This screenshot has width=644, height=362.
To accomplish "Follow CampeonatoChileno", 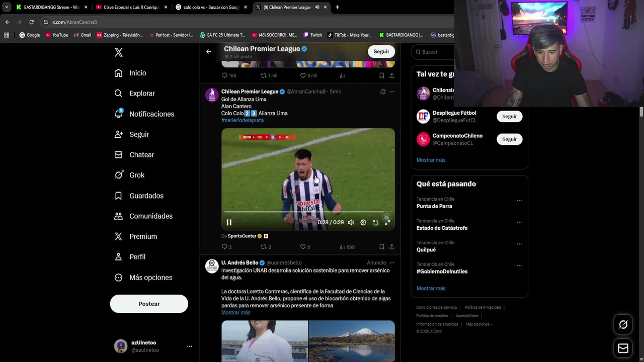I will pyautogui.click(x=509, y=139).
